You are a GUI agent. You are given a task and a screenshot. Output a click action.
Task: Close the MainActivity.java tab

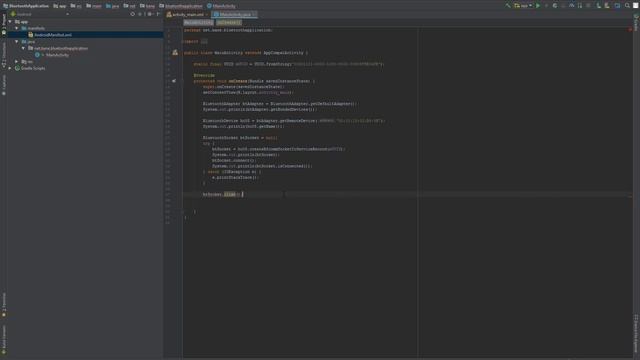(254, 14)
